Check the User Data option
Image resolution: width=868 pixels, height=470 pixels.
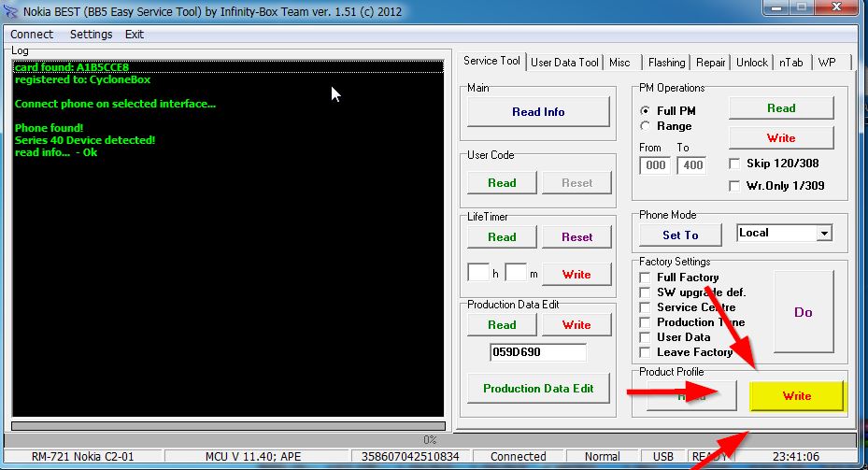click(645, 337)
